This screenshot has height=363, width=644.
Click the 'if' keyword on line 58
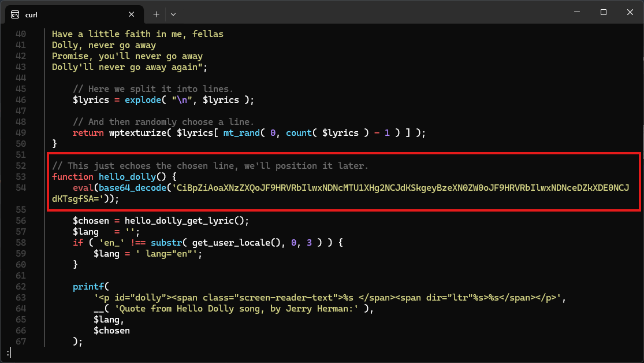pos(78,243)
